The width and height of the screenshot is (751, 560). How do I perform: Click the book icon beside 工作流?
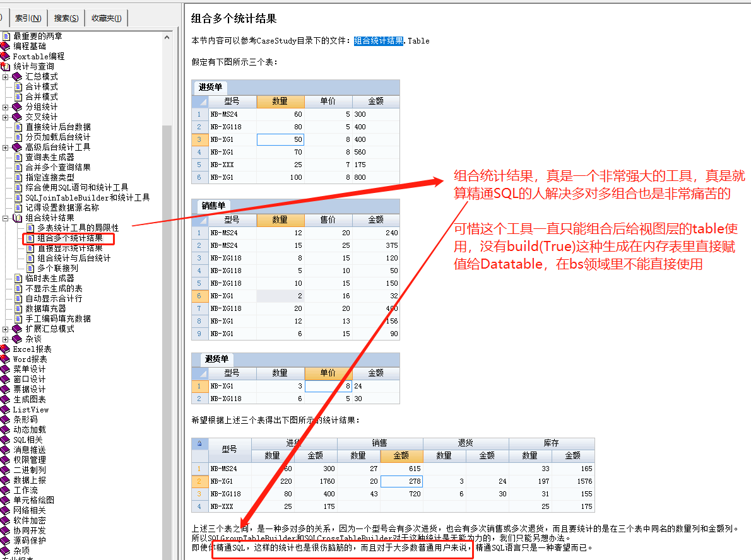[x=5, y=490]
